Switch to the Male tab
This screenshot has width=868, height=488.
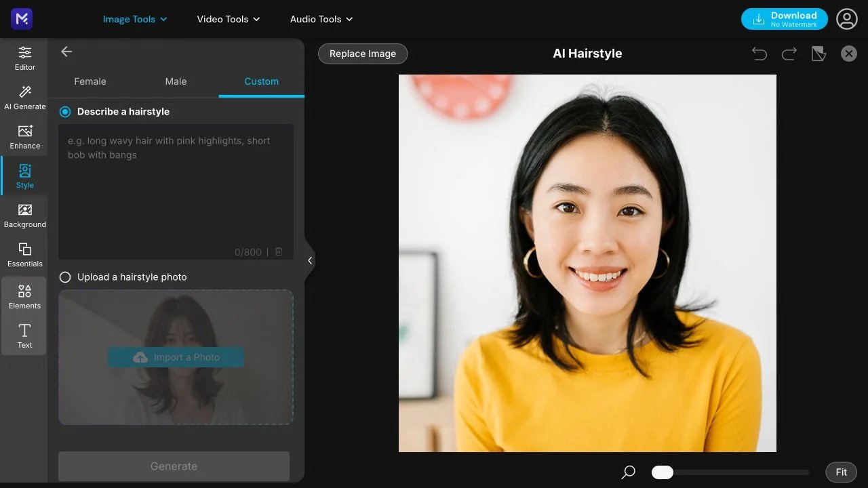[176, 81]
